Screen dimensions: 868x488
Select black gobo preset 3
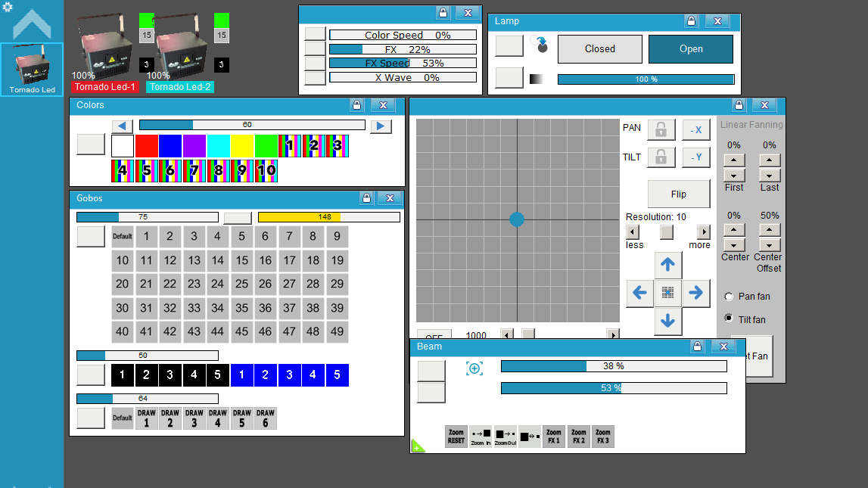coord(170,375)
